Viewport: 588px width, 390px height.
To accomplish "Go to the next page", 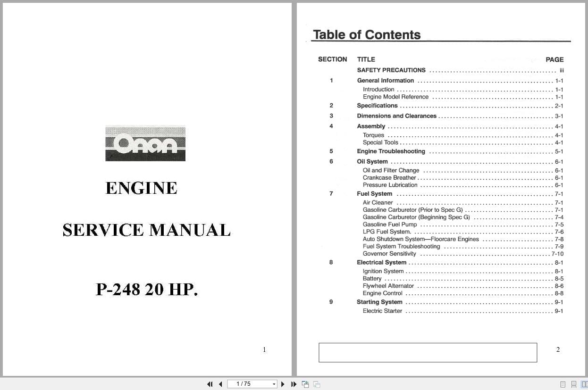I will click(x=282, y=384).
